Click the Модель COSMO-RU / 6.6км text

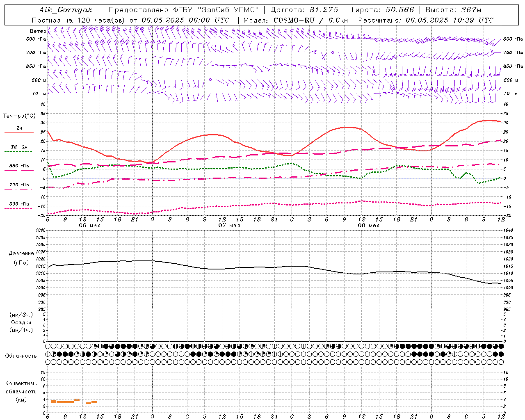pos(296,20)
